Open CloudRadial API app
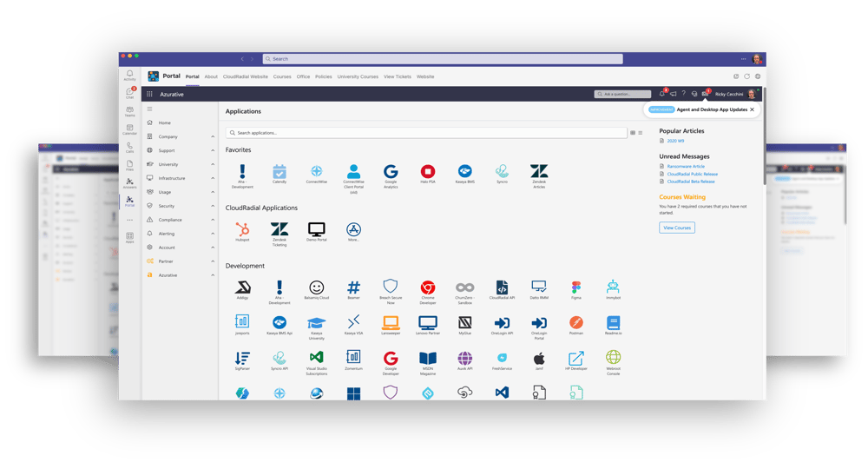Image resolution: width=868 pixels, height=469 pixels. click(502, 289)
